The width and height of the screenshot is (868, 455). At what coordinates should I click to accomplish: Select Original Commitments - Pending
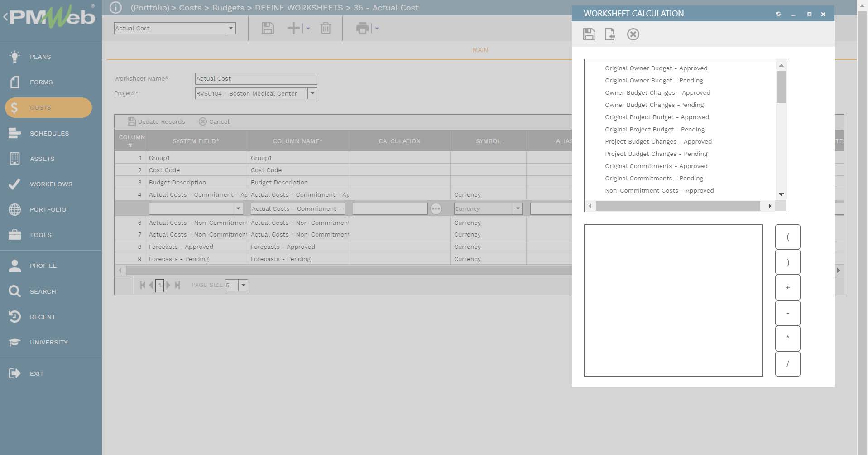(654, 178)
